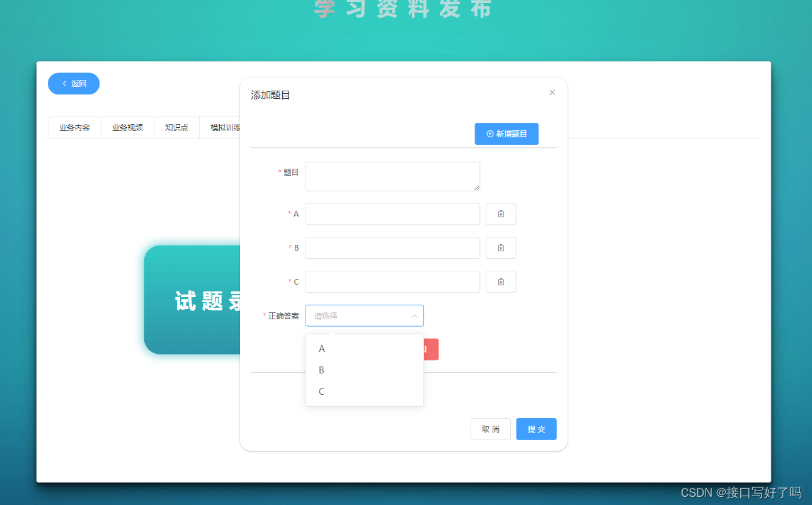Open the 知识点 tab
812x505 pixels.
[176, 128]
